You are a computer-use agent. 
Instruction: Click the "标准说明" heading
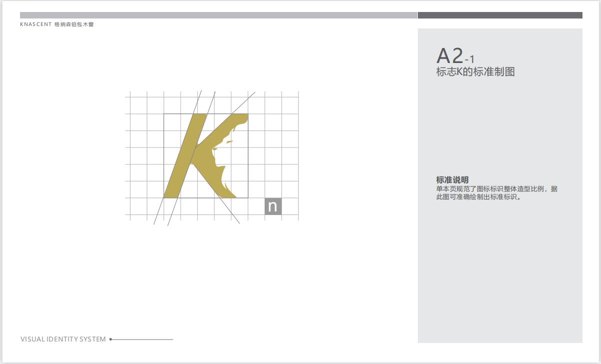click(x=452, y=180)
